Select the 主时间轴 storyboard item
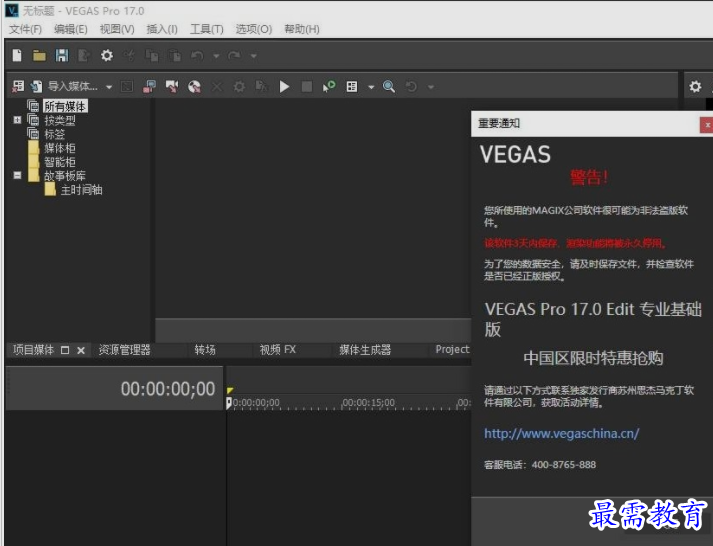This screenshot has height=546, width=713. 81,190
